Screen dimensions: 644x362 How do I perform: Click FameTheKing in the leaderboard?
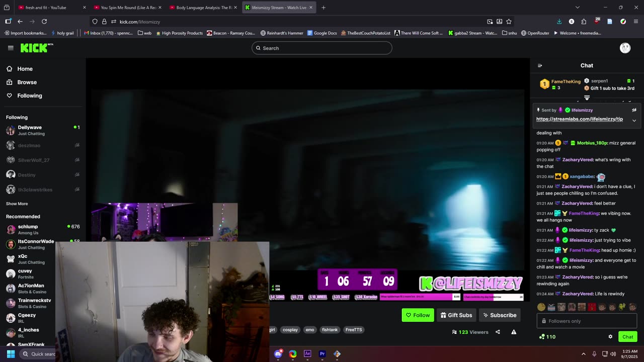click(x=566, y=81)
